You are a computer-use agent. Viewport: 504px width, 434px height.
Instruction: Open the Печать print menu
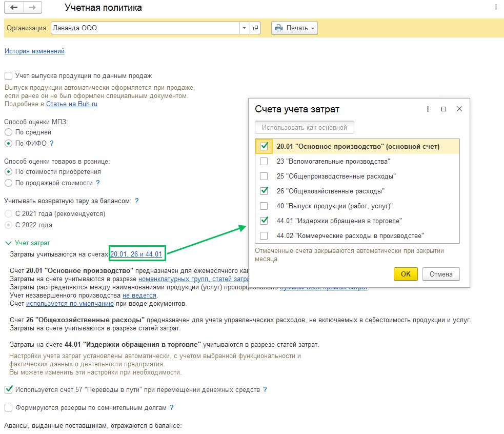294,28
